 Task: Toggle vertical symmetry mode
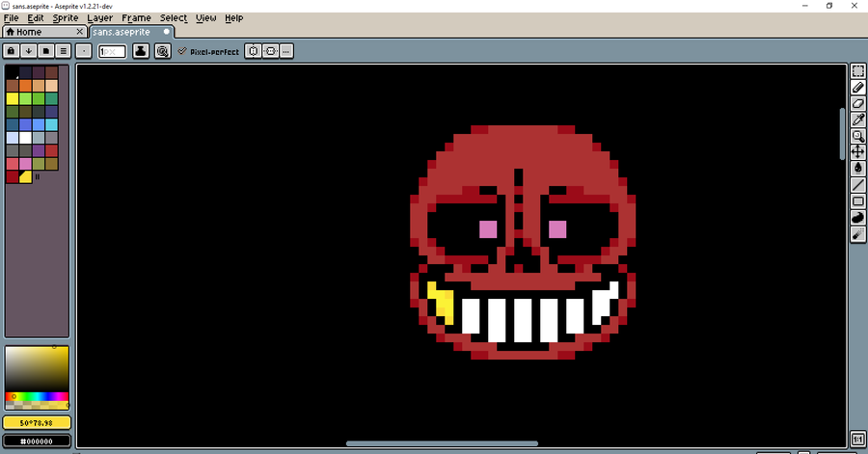coord(271,51)
